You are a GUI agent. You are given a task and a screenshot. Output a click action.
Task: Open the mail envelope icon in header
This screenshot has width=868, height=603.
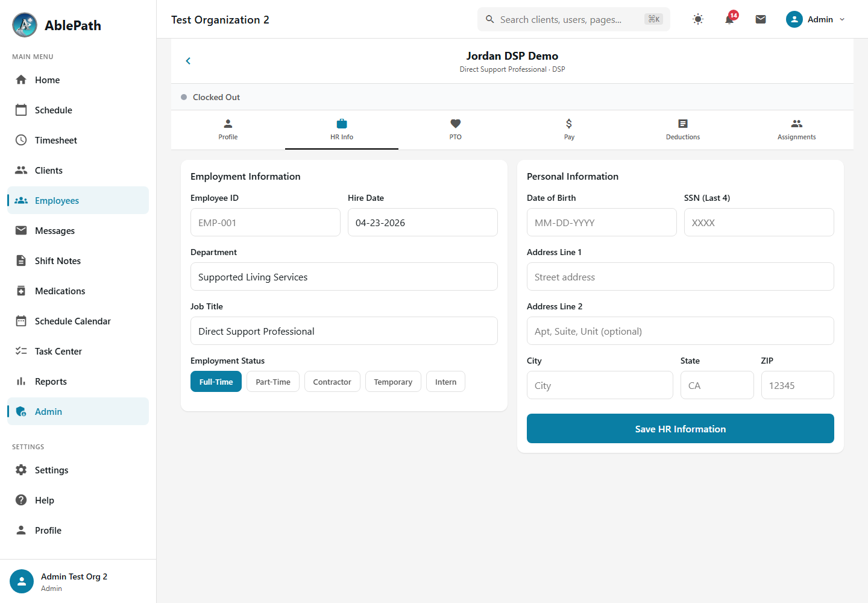click(761, 19)
